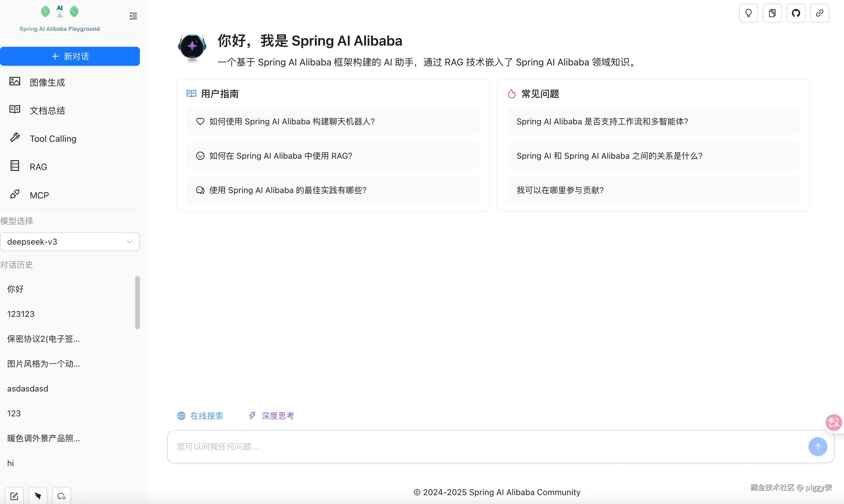Select Spring AI 和 Spring AI Alibaba 之间的关系是什么?
844x504 pixels.
(x=653, y=155)
